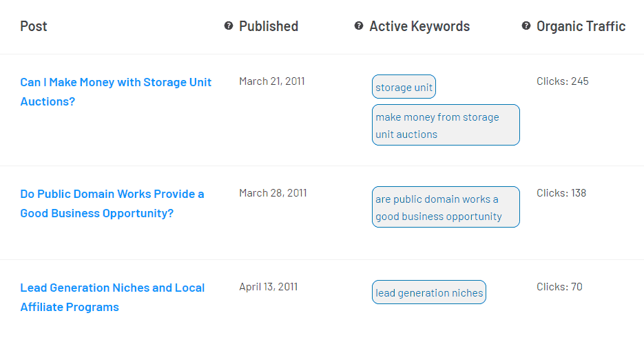The width and height of the screenshot is (644, 340).
Task: Click the 'Clicks: 138' traffic value
Action: click(x=561, y=193)
